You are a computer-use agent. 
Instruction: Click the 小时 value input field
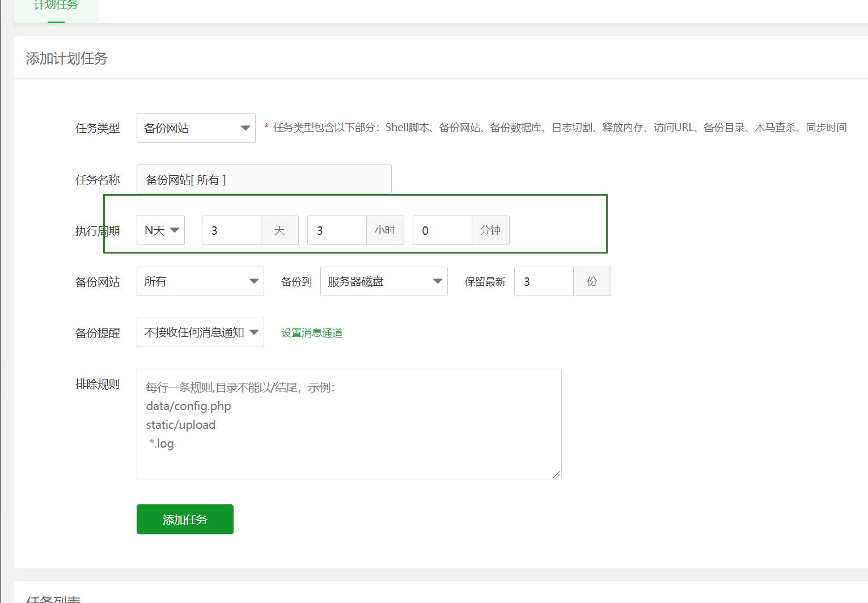click(337, 230)
